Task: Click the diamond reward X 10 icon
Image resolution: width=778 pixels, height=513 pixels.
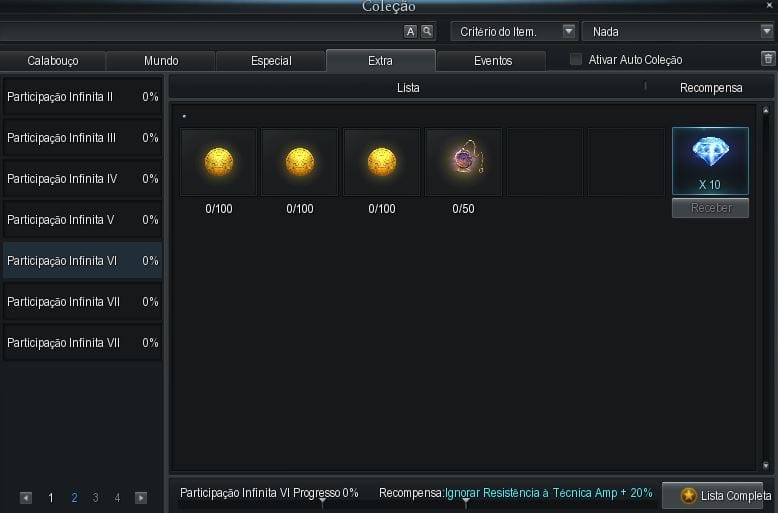Action: (710, 161)
